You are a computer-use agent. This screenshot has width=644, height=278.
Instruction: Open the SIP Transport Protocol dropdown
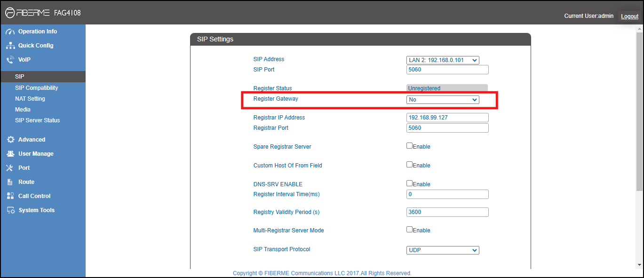coord(443,250)
